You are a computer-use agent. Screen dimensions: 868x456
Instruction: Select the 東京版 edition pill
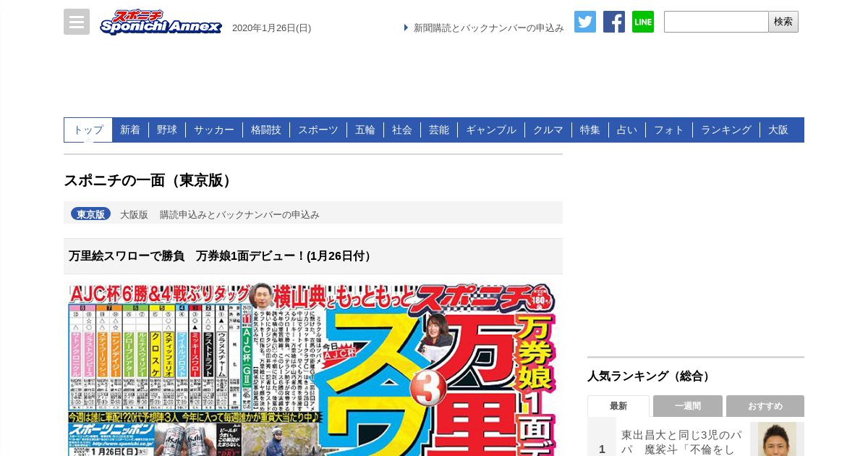91,214
